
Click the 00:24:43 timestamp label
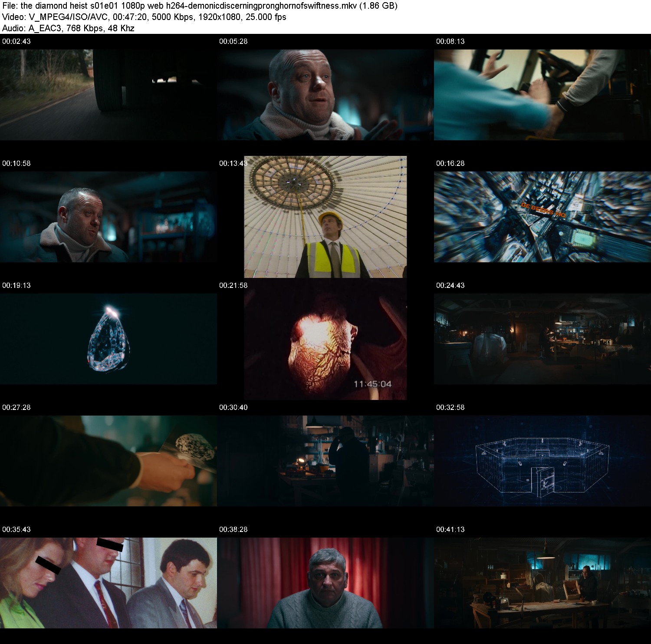click(x=450, y=285)
